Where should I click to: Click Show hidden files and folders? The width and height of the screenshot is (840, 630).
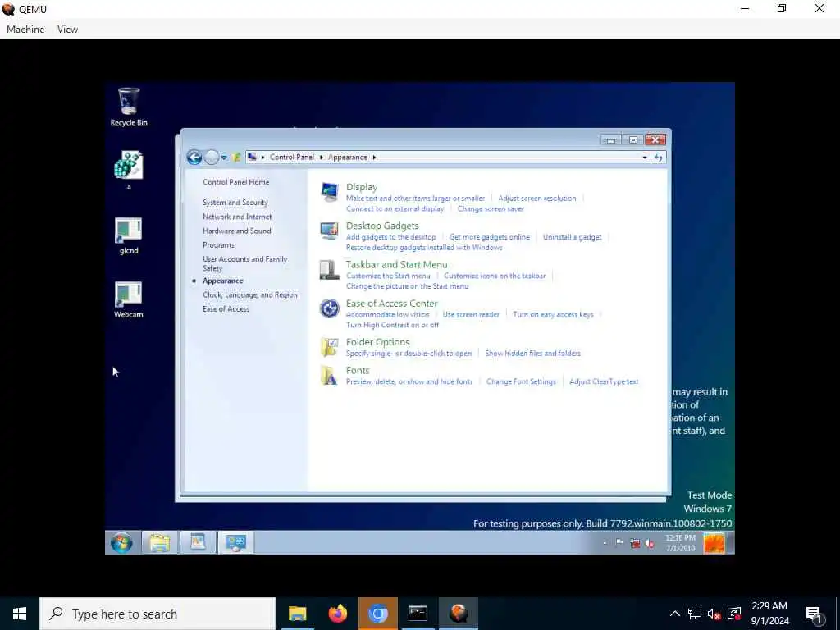(532, 353)
